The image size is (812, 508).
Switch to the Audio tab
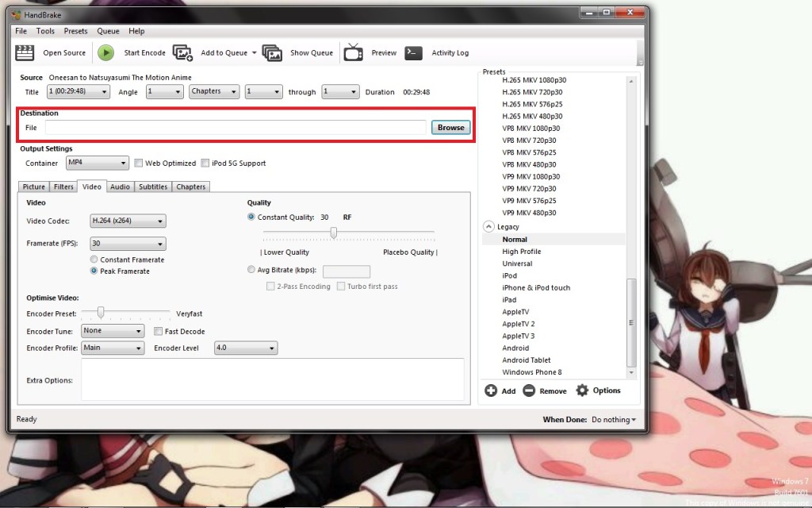click(120, 187)
